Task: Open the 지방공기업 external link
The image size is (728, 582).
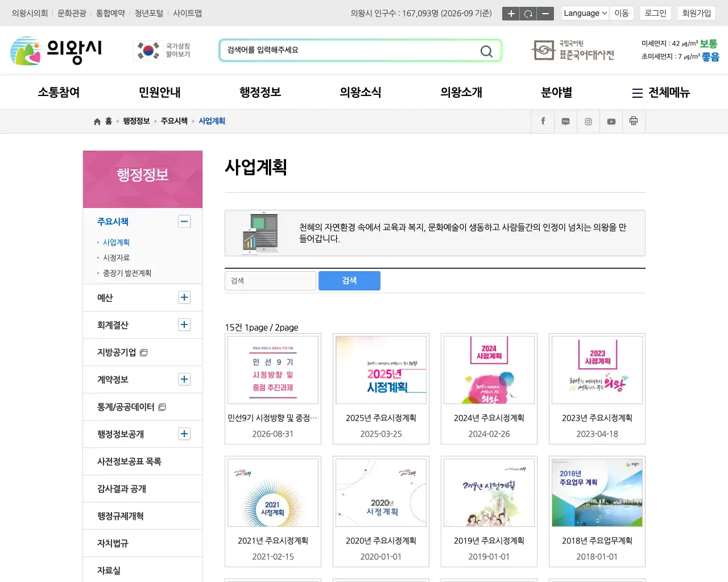Action: (x=122, y=352)
